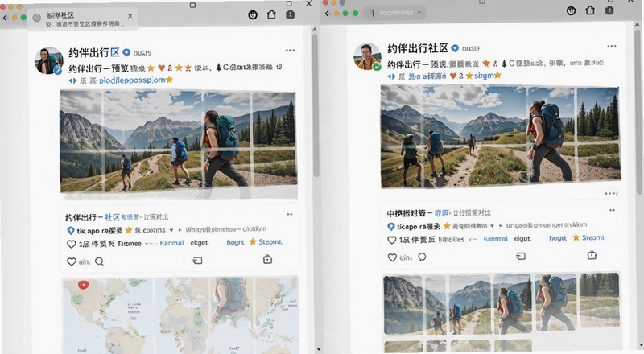This screenshot has width=644, height=354.
Task: Open the blue 社区 link in left card title
Action: (x=112, y=217)
